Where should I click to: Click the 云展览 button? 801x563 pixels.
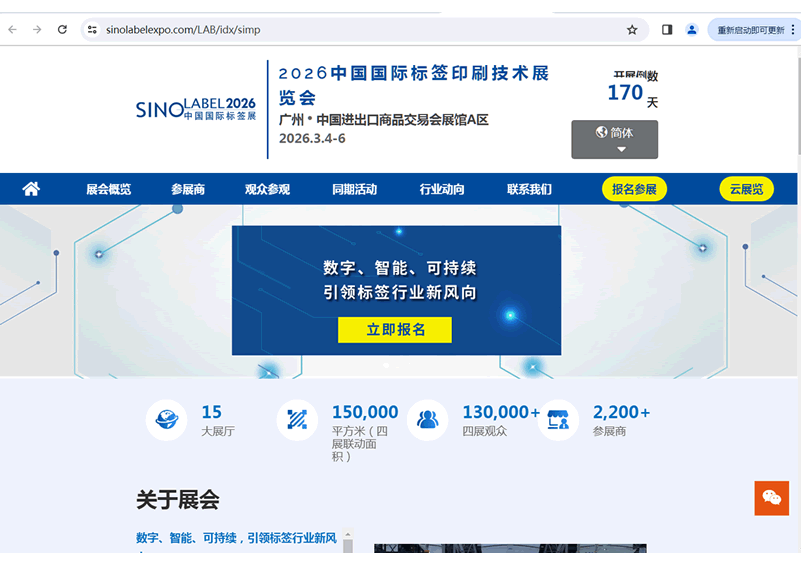tap(746, 189)
